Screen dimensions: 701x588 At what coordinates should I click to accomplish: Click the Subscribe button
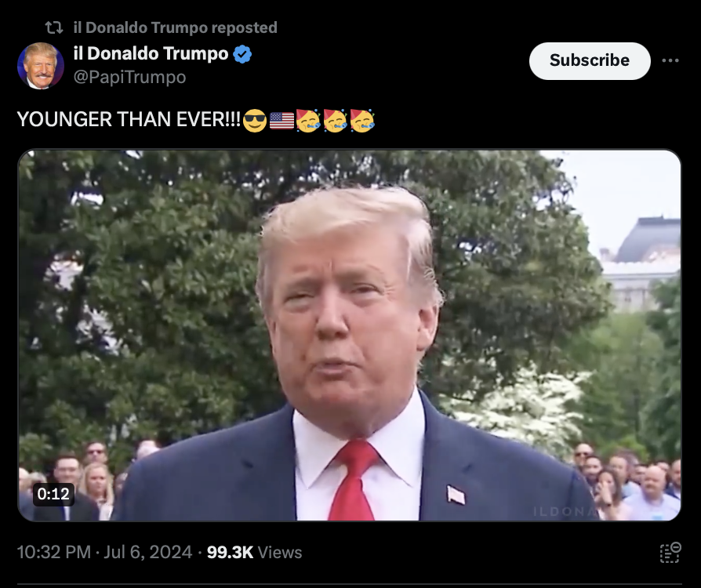[x=589, y=61]
